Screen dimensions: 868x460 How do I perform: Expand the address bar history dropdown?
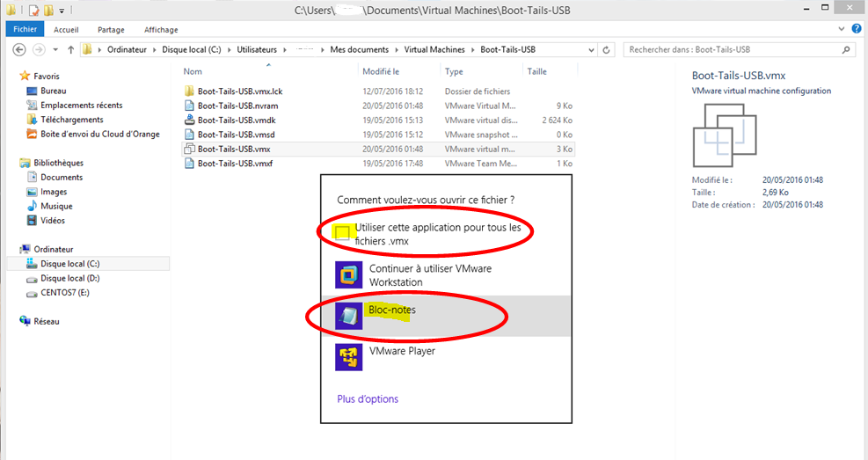[x=591, y=50]
